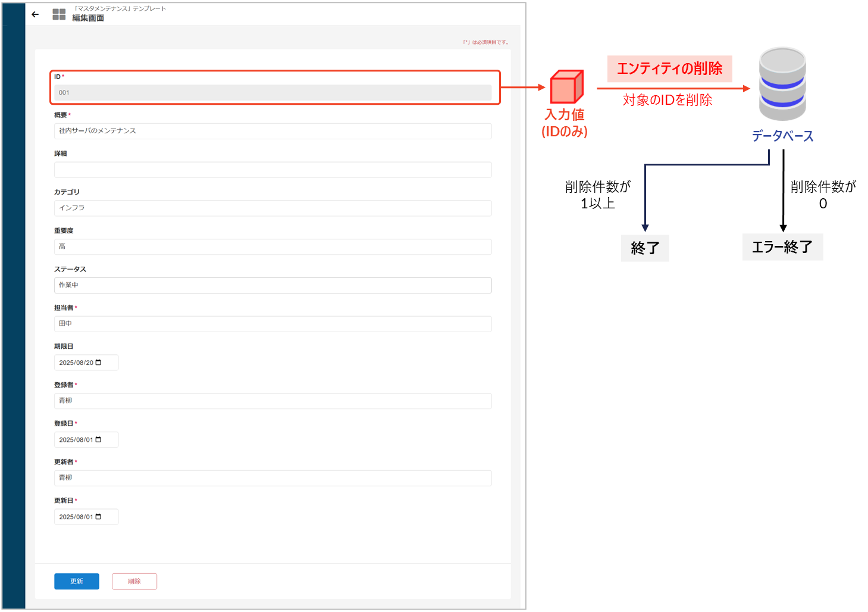This screenshot has height=612, width=868.
Task: Click the エンティティの削除 label box
Action: pos(669,69)
